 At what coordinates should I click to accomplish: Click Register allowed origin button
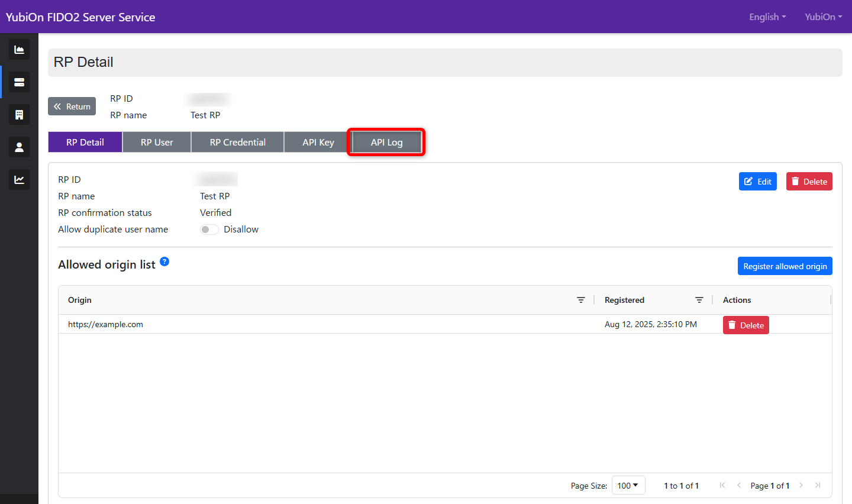point(785,266)
